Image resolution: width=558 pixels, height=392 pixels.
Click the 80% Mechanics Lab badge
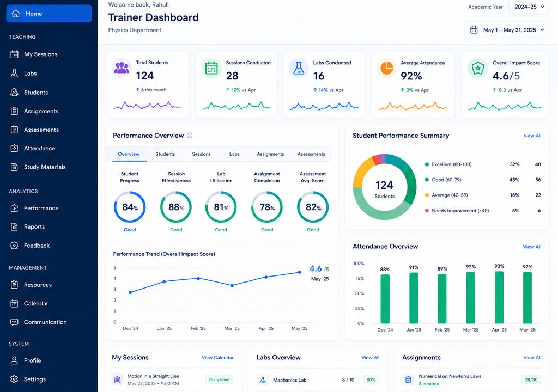click(x=371, y=380)
